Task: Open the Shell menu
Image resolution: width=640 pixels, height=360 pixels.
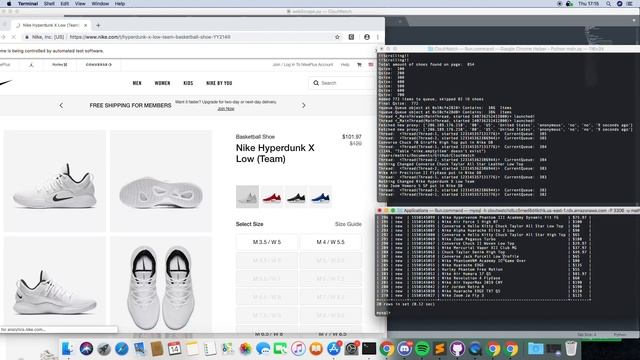Action: [x=49, y=4]
